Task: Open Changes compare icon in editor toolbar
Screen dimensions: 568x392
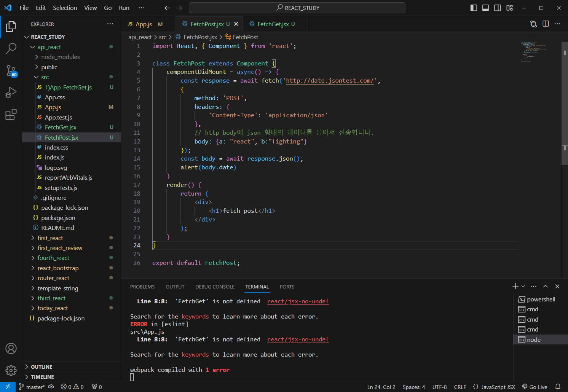Action: 533,24
